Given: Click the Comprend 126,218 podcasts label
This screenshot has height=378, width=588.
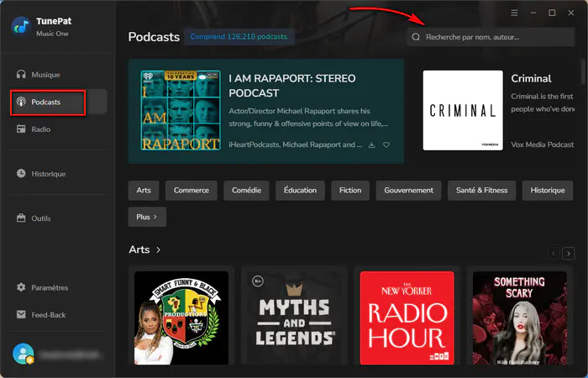Looking at the screenshot, I should click(239, 37).
